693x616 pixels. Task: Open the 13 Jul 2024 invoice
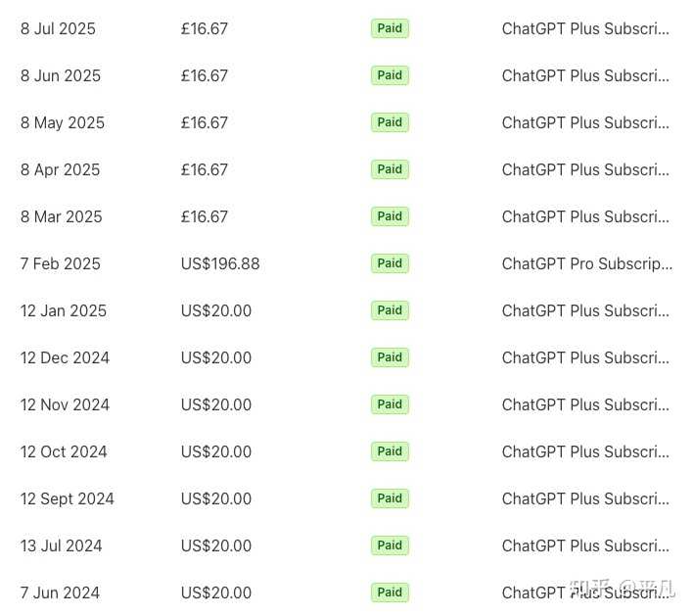pyautogui.click(x=61, y=545)
